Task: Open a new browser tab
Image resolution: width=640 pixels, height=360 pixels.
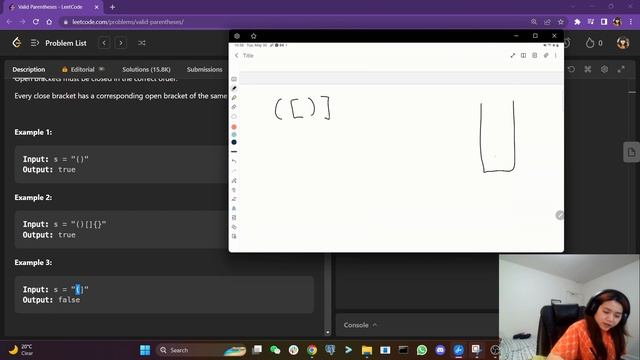Action: pos(112,7)
